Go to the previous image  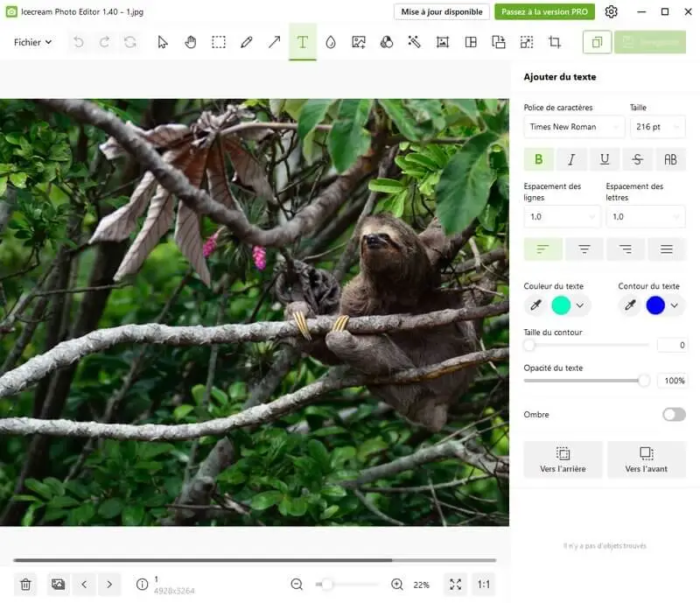(x=84, y=585)
